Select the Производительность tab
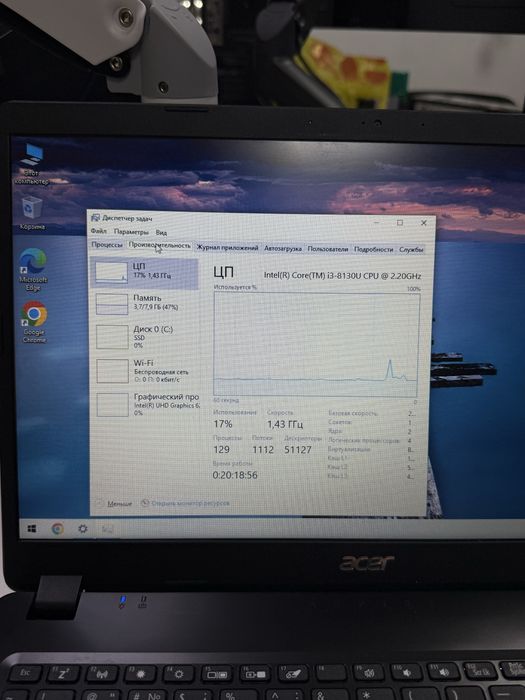Viewport: 525px width, 700px height. pos(159,246)
